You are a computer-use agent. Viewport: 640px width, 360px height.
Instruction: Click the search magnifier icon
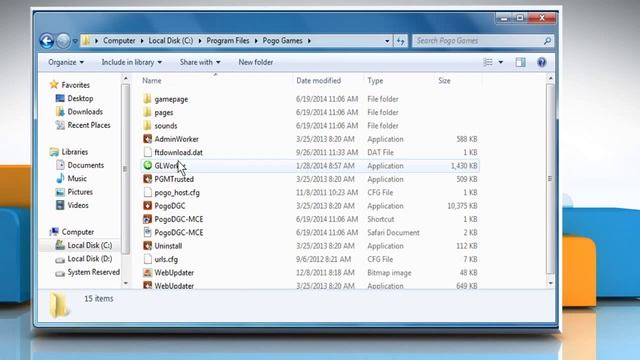(x=547, y=41)
